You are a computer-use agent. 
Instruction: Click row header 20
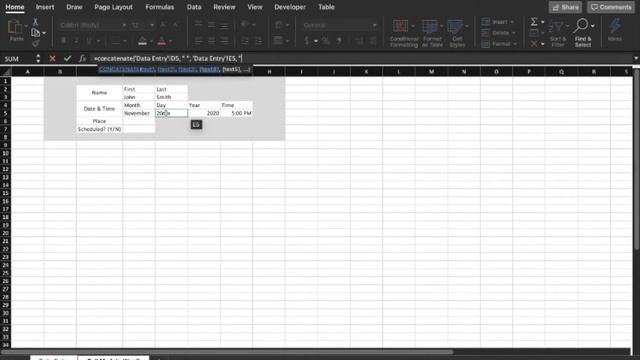(x=6, y=233)
